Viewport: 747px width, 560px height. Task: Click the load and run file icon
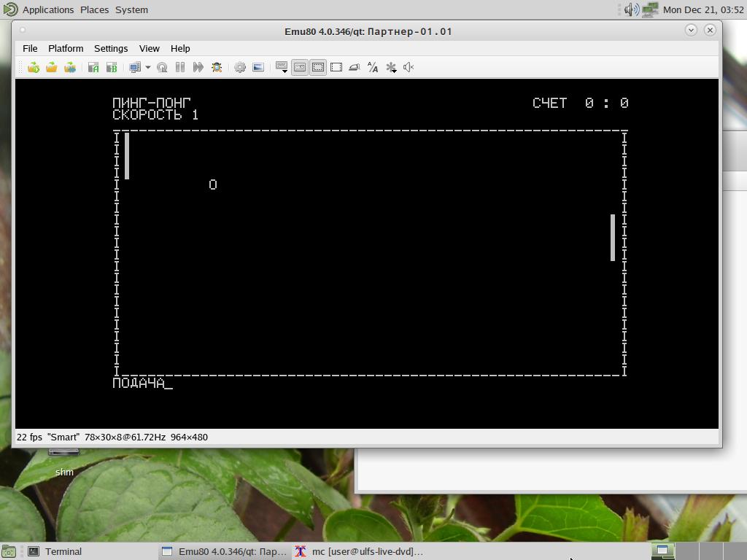(x=34, y=67)
